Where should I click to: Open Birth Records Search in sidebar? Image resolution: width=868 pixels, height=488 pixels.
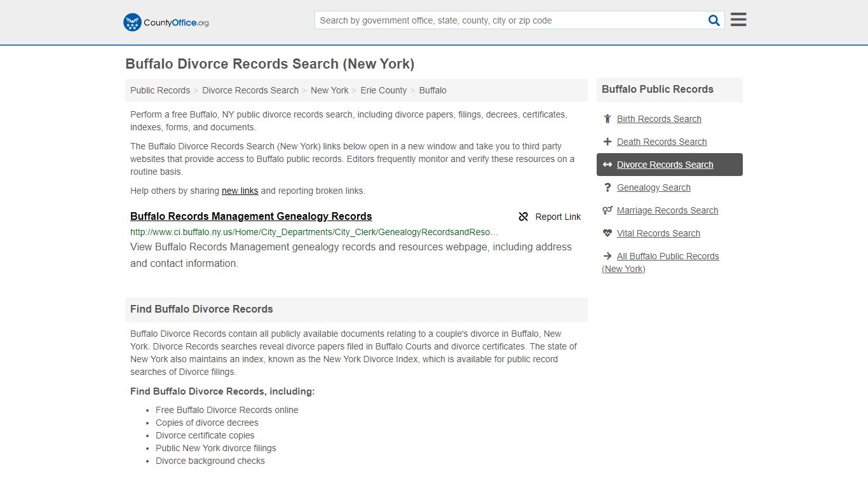659,119
